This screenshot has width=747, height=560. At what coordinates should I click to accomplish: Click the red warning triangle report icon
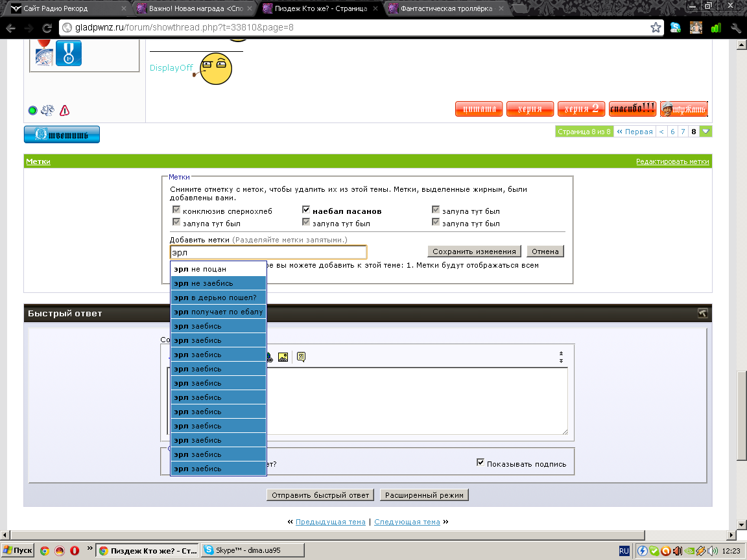click(65, 110)
